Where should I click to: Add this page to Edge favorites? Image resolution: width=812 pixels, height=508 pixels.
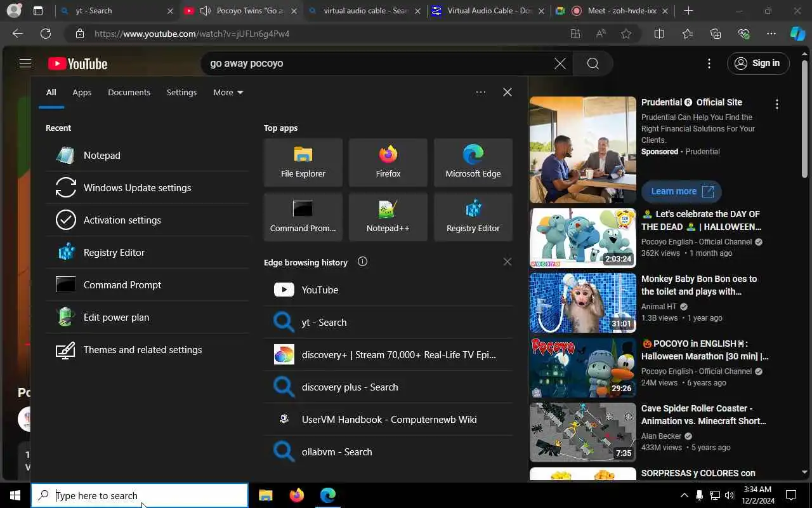tap(626, 34)
